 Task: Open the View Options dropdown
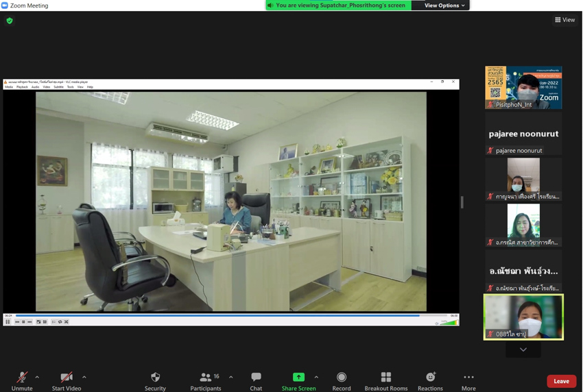tap(444, 5)
